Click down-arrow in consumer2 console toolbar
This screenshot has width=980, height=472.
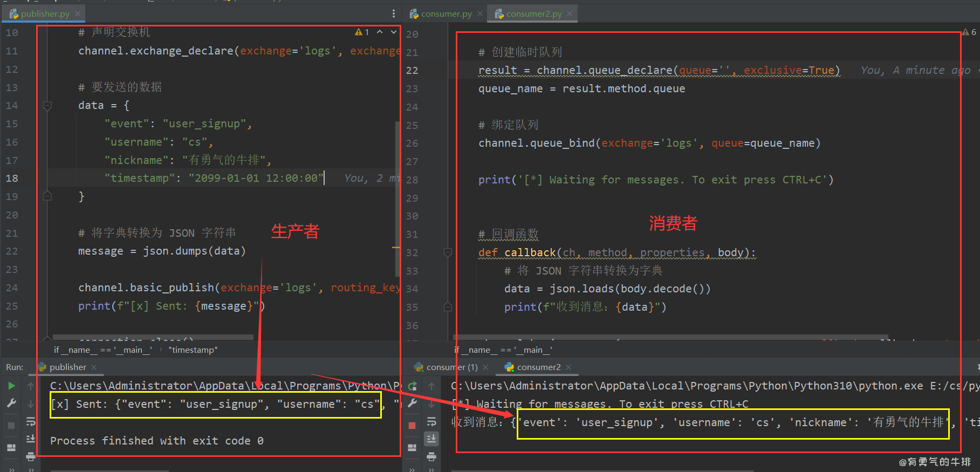pyautogui.click(x=431, y=404)
